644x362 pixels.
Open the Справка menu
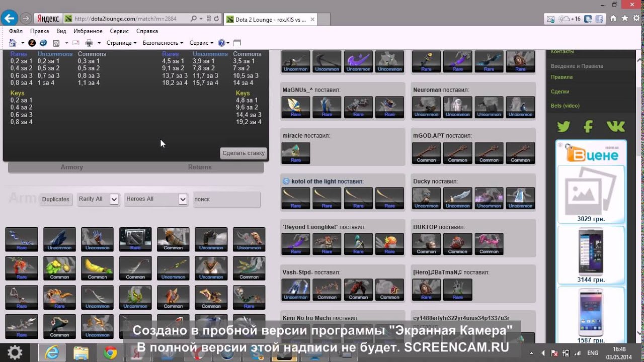tap(147, 31)
